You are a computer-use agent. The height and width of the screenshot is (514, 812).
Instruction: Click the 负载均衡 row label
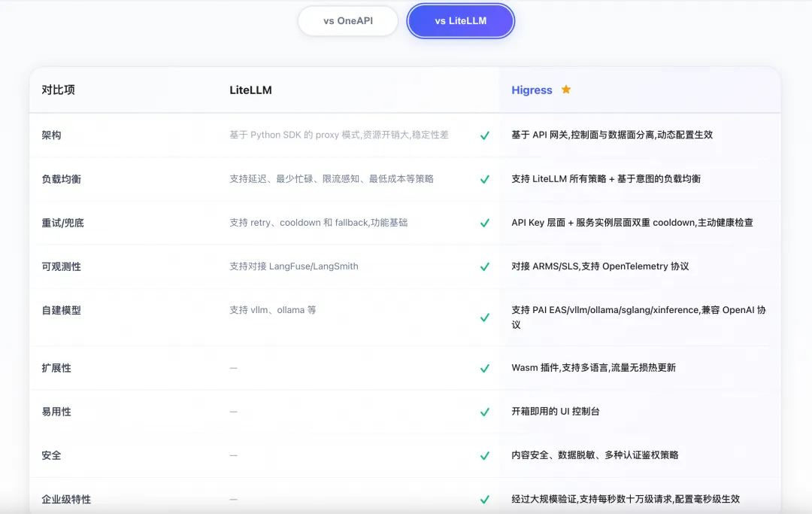(x=64, y=178)
